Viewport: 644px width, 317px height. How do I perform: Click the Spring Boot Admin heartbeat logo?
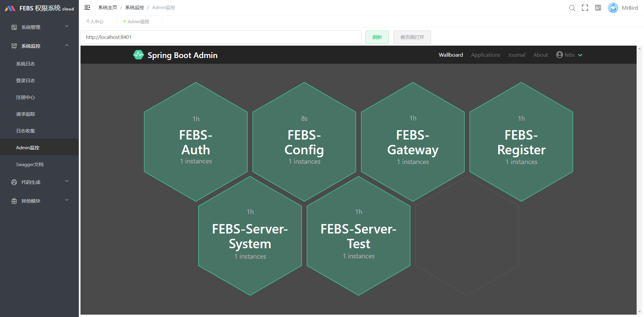click(x=139, y=55)
